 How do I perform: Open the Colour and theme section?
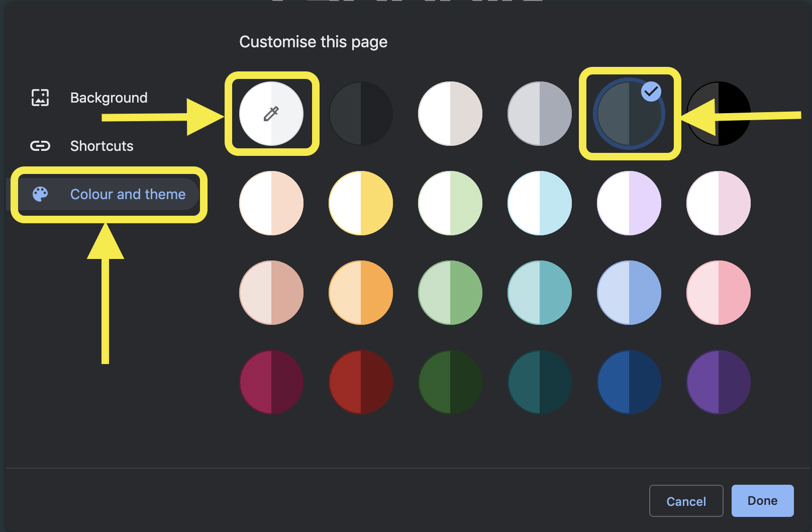(x=128, y=194)
